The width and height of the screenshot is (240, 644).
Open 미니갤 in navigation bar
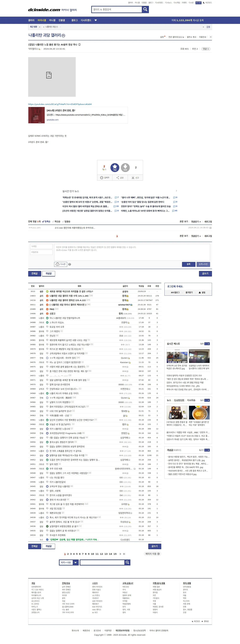(52, 20)
